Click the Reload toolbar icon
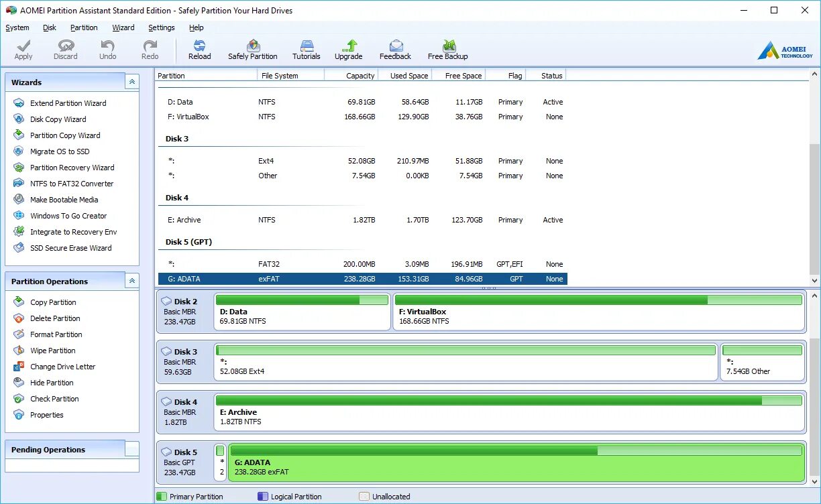The width and height of the screenshot is (821, 504). [199, 46]
